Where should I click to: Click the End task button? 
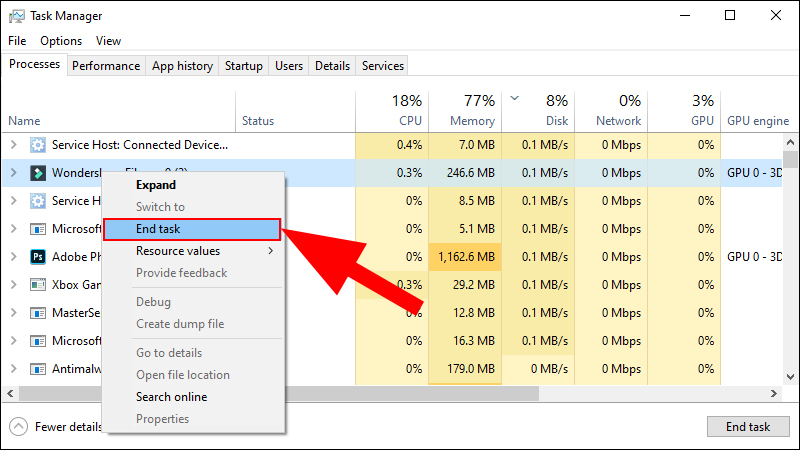(748, 427)
